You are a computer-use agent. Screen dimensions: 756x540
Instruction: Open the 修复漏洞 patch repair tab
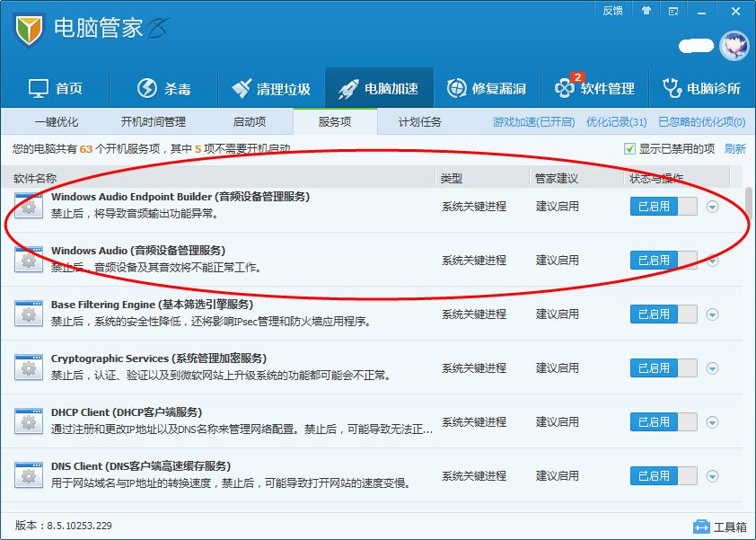[x=487, y=88]
